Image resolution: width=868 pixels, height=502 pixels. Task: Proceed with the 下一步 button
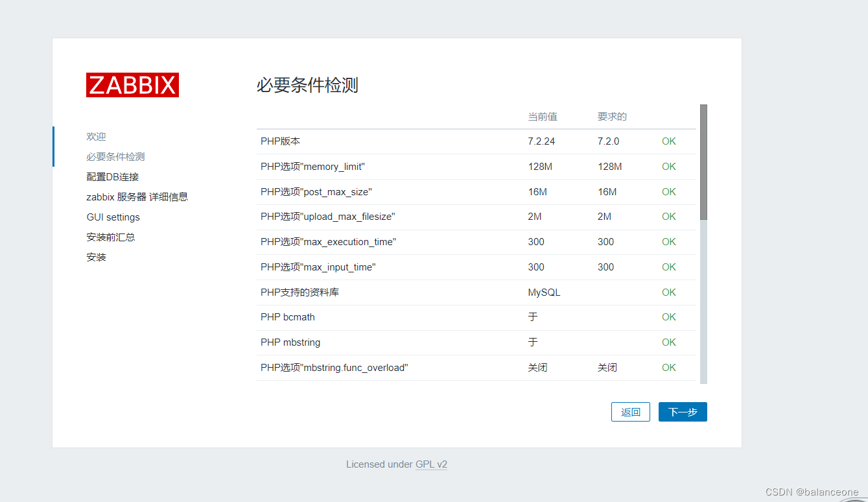683,412
